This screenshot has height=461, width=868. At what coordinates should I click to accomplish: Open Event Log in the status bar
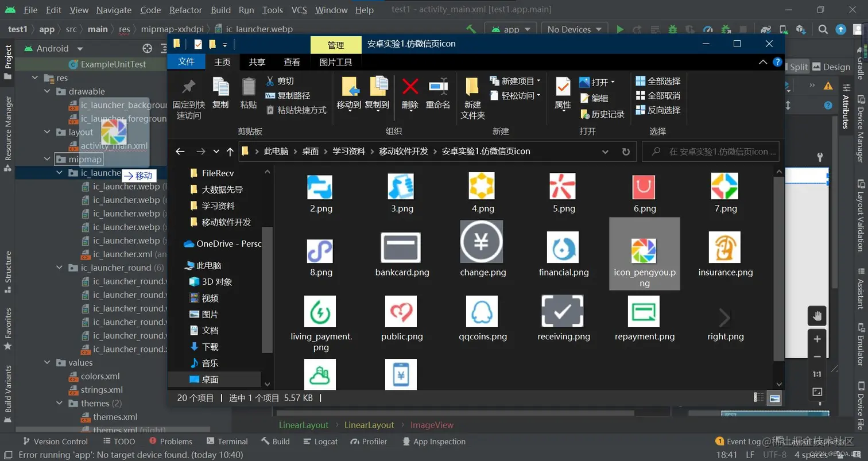point(738,441)
